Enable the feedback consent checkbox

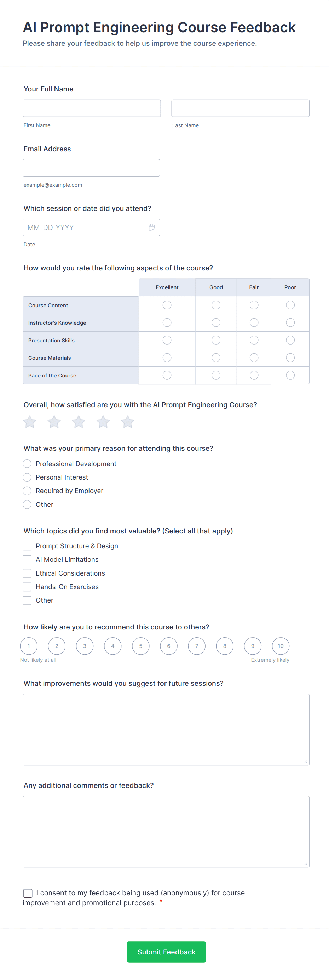click(27, 893)
